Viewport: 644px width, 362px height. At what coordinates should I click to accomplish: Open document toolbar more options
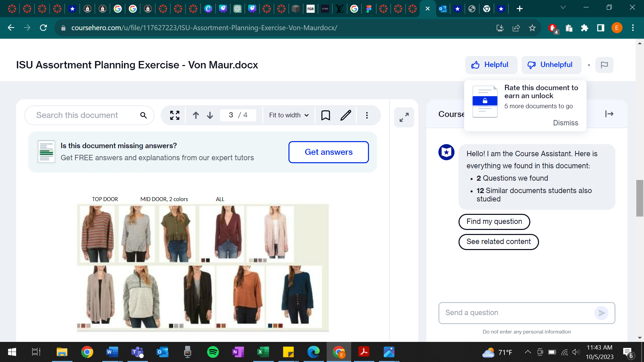(x=367, y=115)
